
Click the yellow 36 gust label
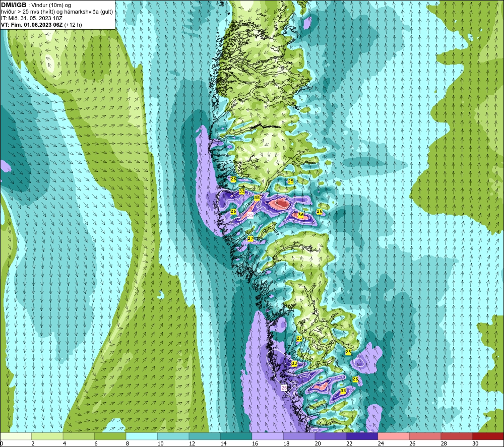click(301, 215)
